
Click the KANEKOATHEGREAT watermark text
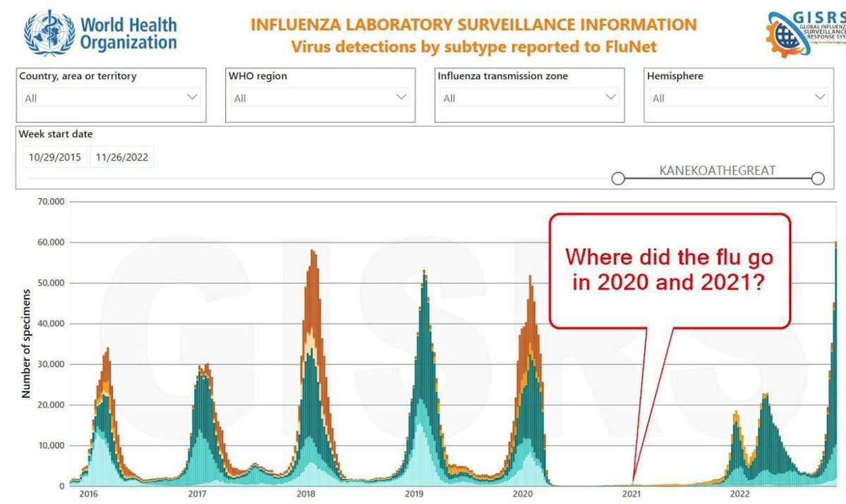[717, 170]
